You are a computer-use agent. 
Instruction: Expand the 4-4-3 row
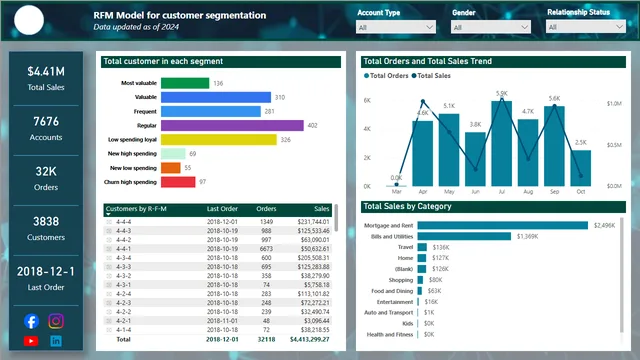pyautogui.click(x=109, y=231)
